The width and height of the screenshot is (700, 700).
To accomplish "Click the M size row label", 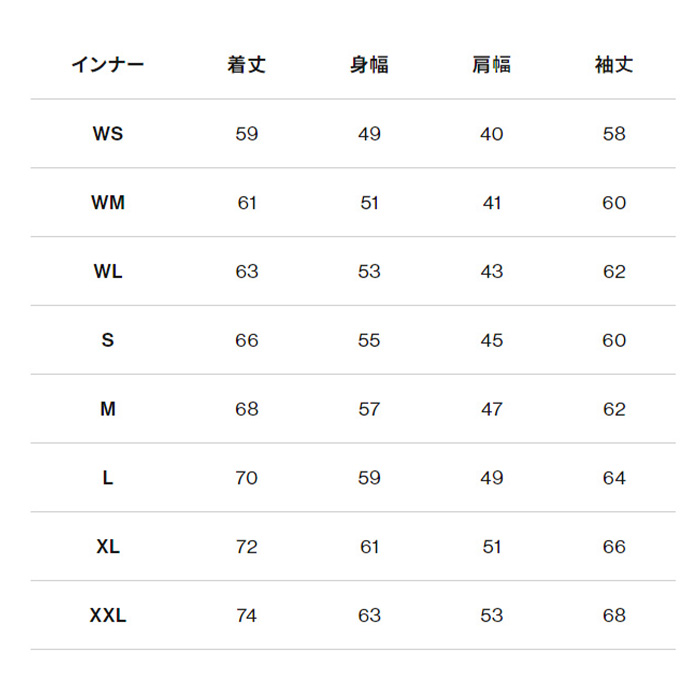I will (108, 409).
